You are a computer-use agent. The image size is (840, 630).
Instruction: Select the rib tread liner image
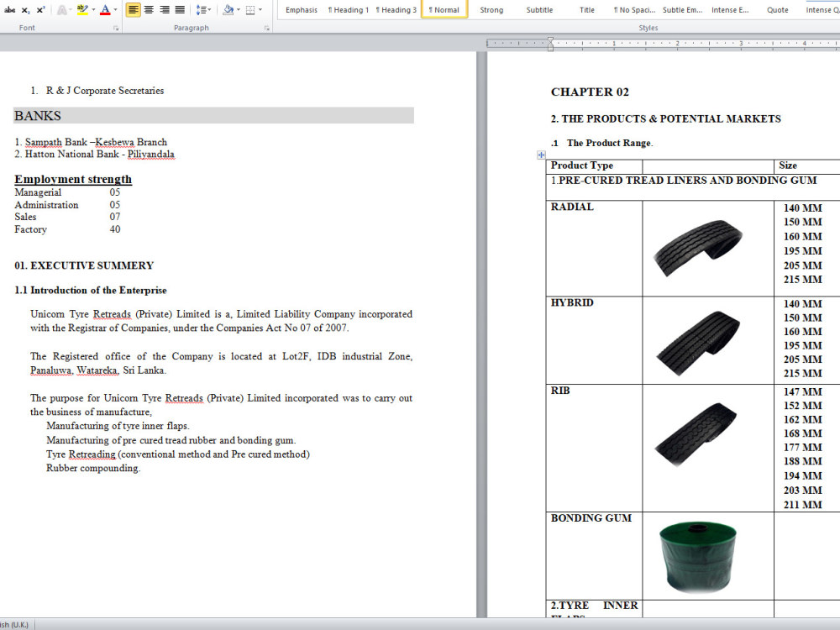pyautogui.click(x=696, y=434)
